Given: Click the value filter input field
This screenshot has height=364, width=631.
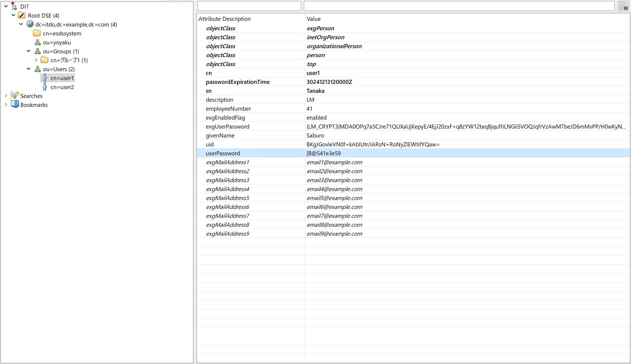Looking at the screenshot, I should coord(459,6).
